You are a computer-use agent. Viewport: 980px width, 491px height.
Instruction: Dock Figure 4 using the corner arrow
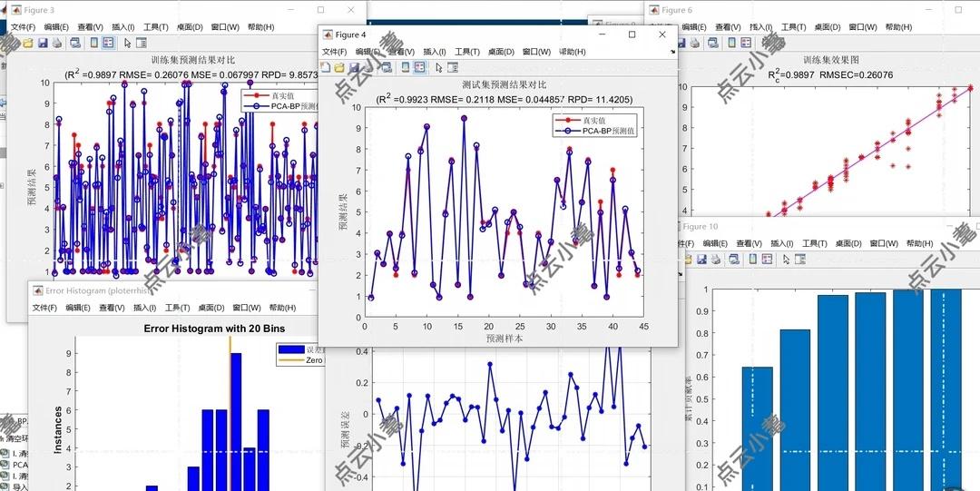672,52
